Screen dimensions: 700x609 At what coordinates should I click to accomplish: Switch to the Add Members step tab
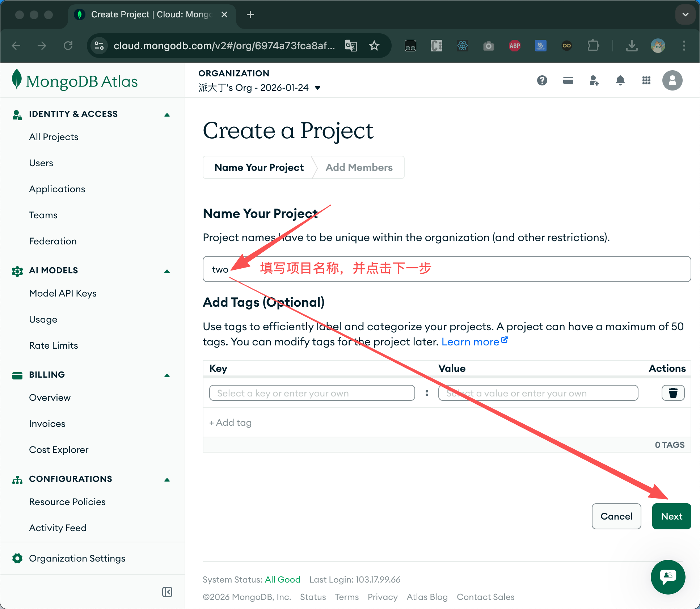coord(359,167)
